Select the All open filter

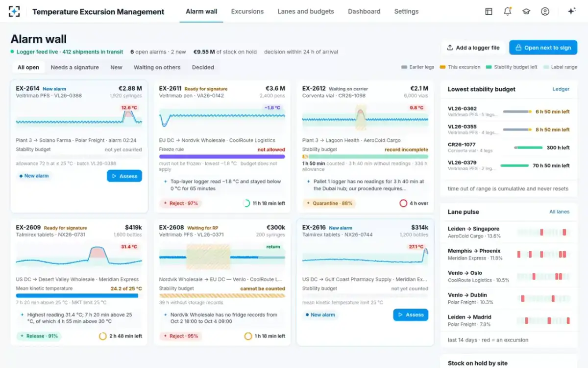click(x=28, y=67)
